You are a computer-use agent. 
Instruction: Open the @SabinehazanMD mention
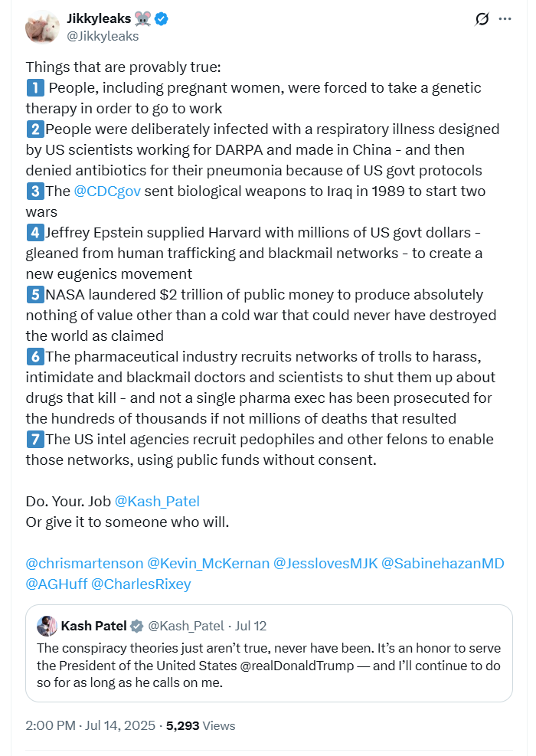tap(443, 564)
